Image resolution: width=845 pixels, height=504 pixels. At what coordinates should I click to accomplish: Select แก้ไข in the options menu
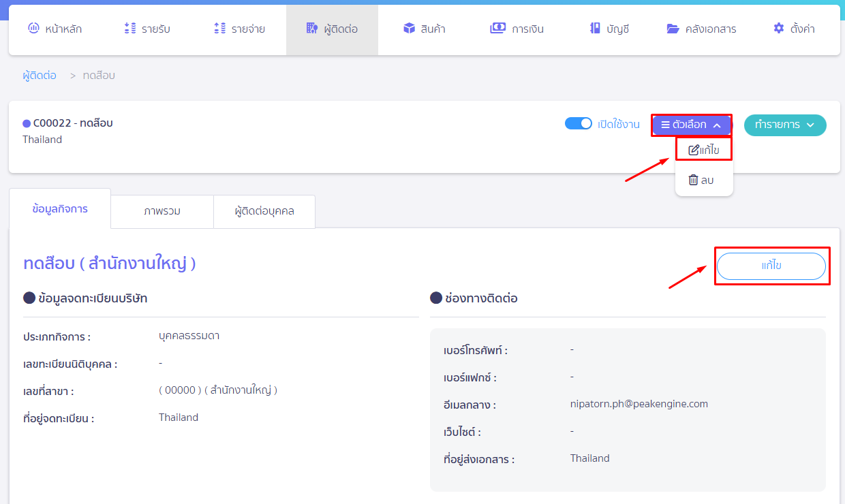coord(704,150)
